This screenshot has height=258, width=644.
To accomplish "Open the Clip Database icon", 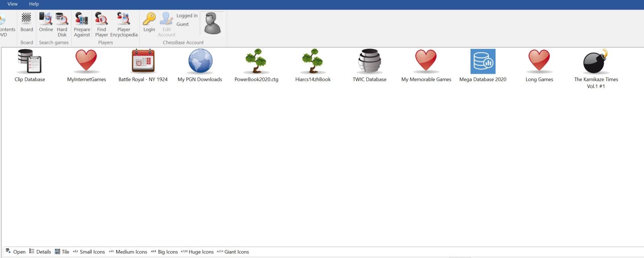I will click(x=29, y=62).
